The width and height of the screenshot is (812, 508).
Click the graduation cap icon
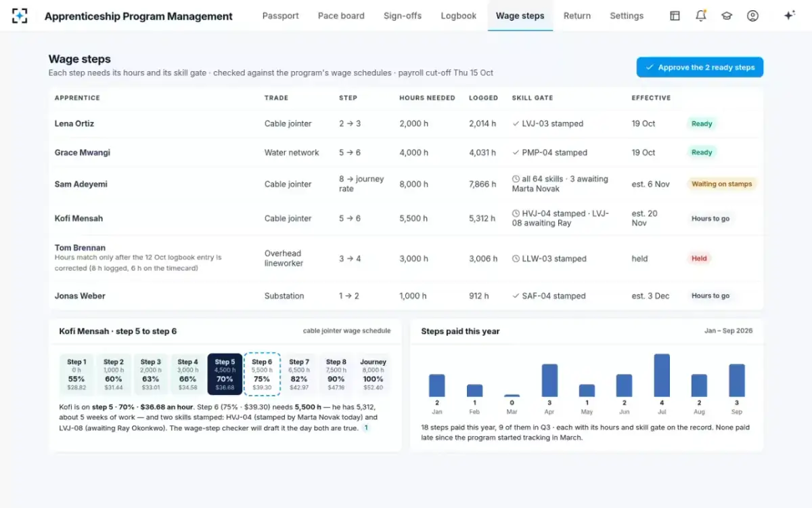(x=727, y=16)
